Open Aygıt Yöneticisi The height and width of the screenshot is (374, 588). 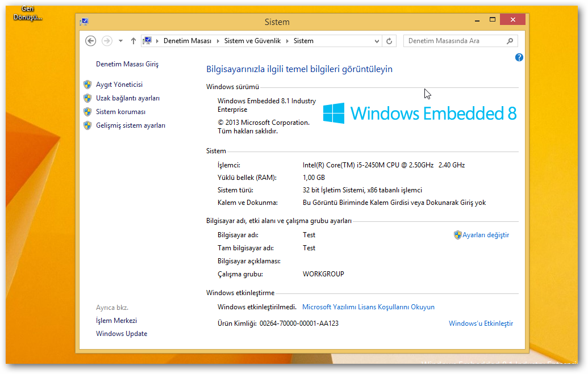[119, 85]
